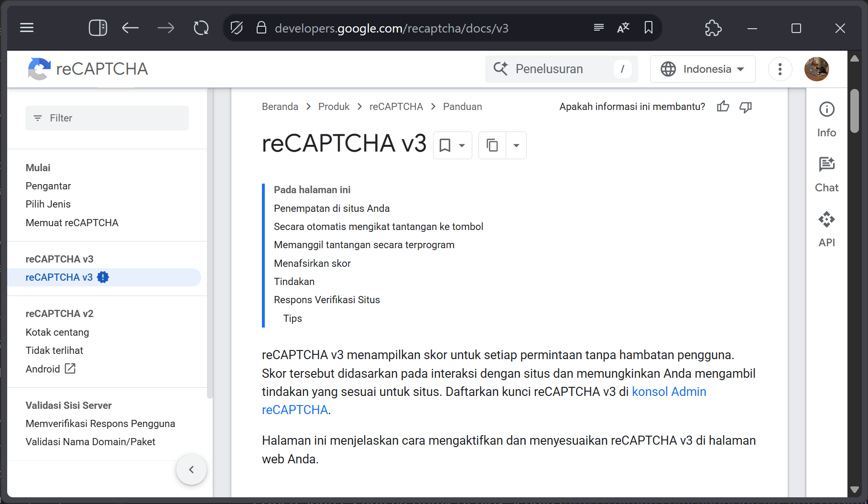Open Tidak terlihat in sidebar
This screenshot has height=504, width=868.
[54, 351]
